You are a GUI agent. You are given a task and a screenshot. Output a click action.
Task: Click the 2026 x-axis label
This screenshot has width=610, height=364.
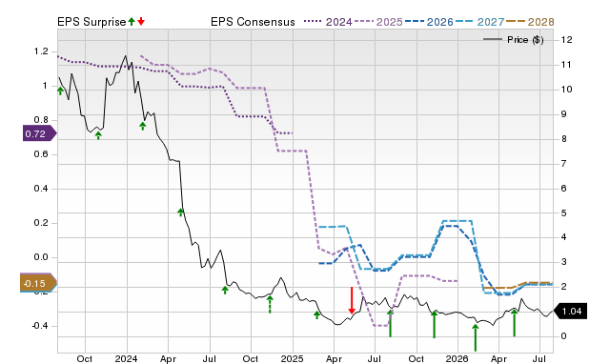point(457,358)
